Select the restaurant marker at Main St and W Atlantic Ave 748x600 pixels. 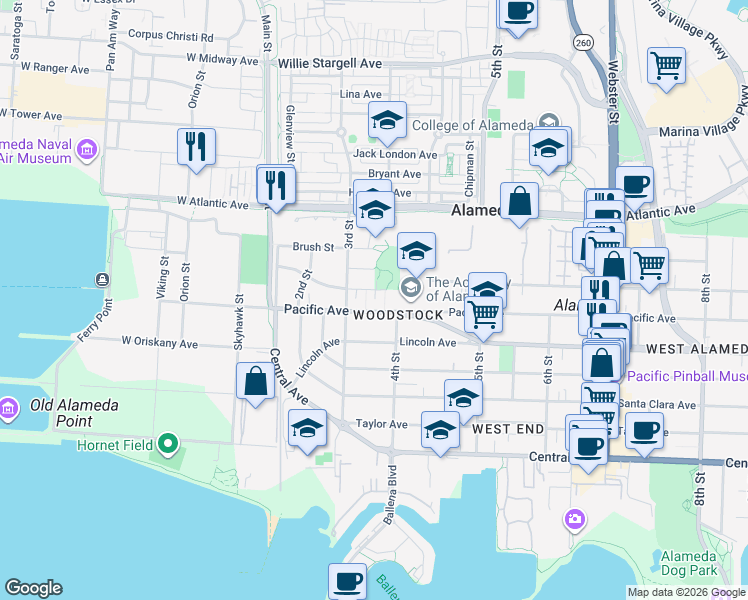click(276, 188)
